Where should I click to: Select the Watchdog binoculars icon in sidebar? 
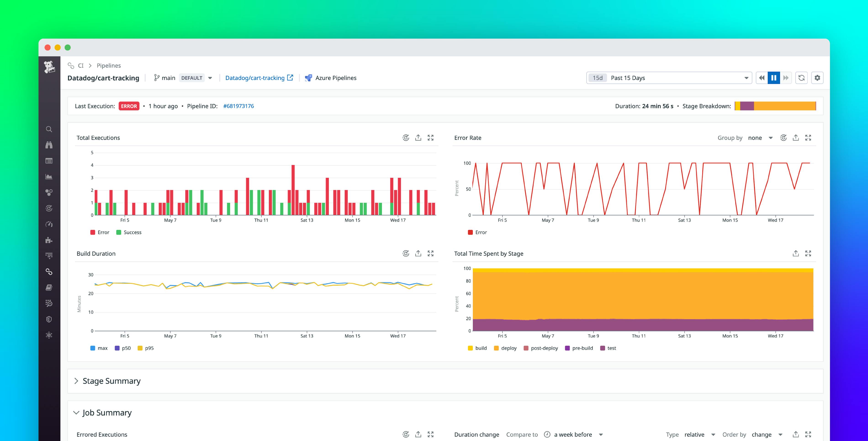point(49,145)
